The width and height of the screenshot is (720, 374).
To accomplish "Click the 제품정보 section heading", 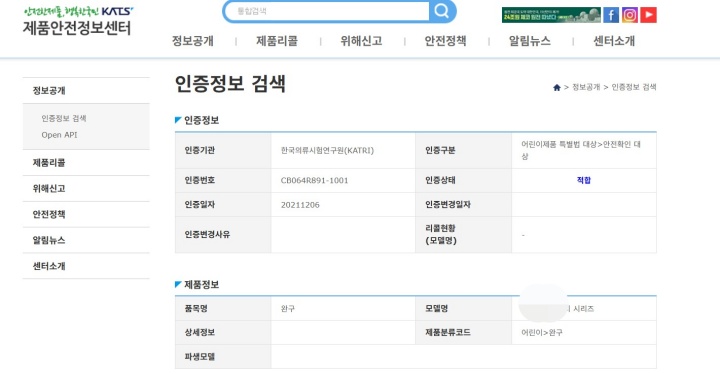I will click(201, 285).
